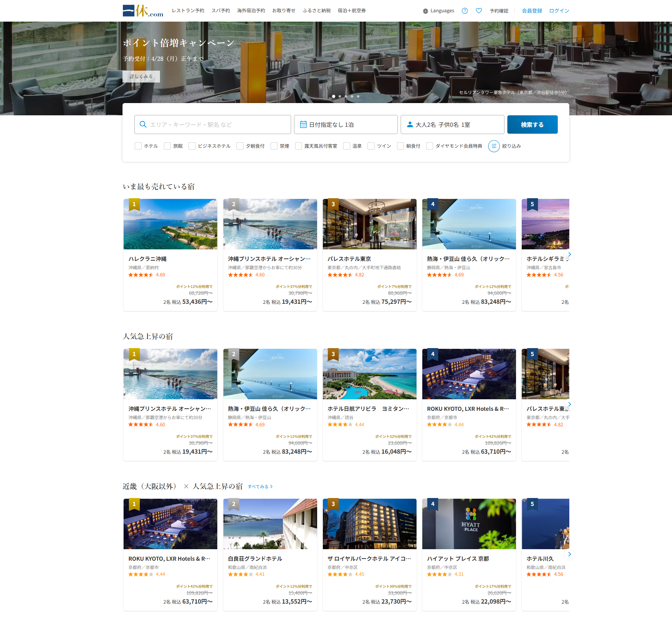Image resolution: width=672 pixels, height=618 pixels.
Task: Open the Languages menu
Action: (x=439, y=11)
